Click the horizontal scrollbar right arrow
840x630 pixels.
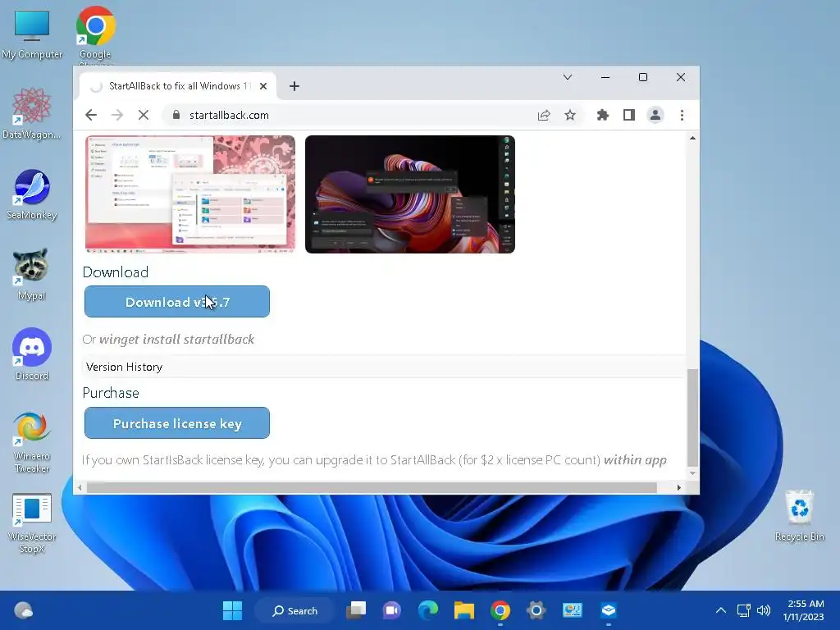(678, 487)
